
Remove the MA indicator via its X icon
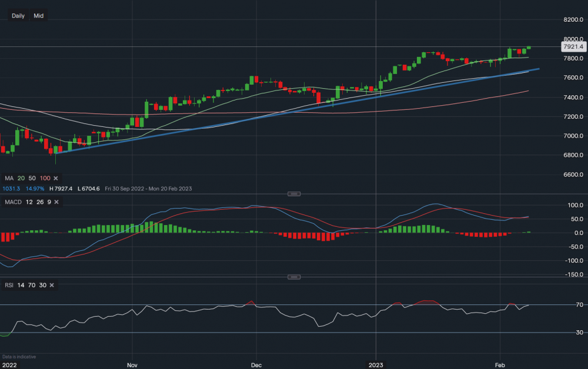[x=56, y=178]
